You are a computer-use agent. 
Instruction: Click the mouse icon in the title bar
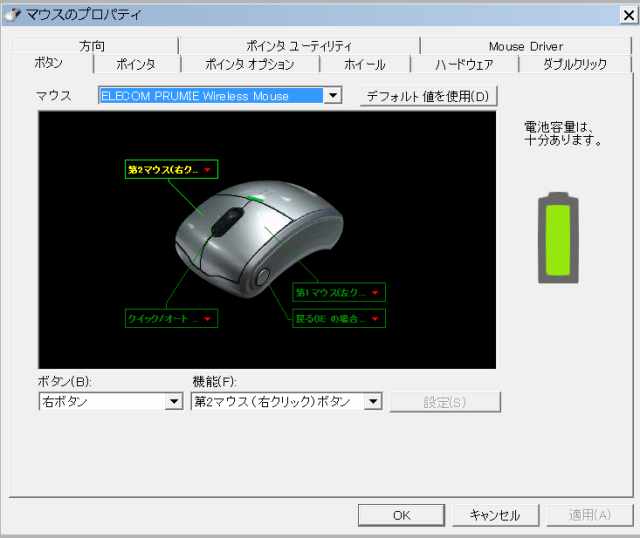[12, 15]
